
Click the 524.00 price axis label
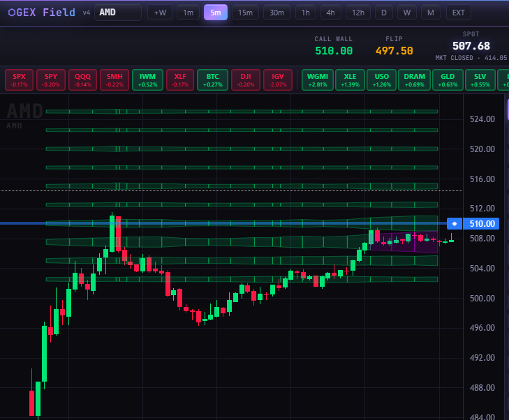point(482,119)
